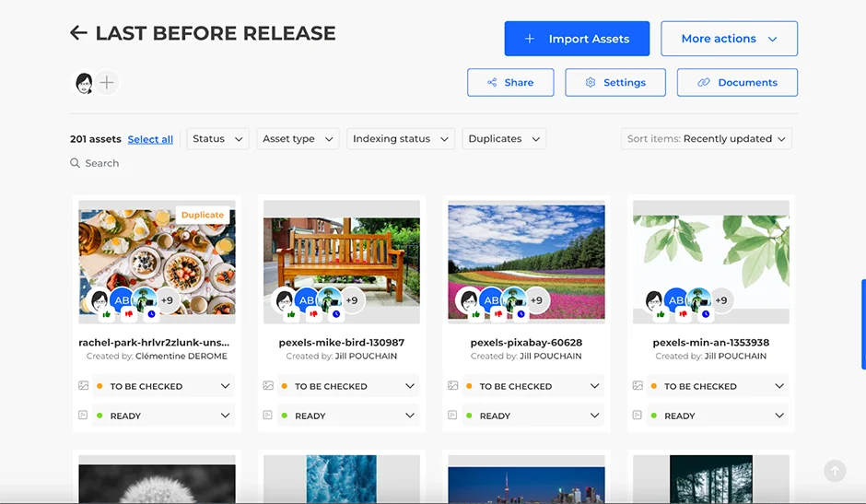
Task: Open Sort items Recently updated dropdown
Action: pyautogui.click(x=706, y=139)
